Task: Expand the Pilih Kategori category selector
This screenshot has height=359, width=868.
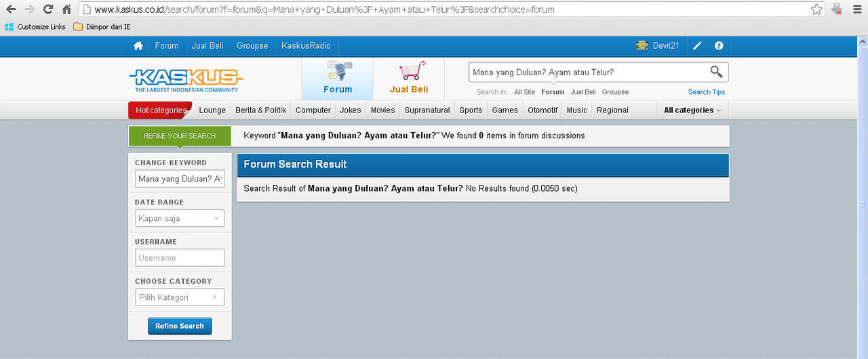Action: tap(180, 297)
